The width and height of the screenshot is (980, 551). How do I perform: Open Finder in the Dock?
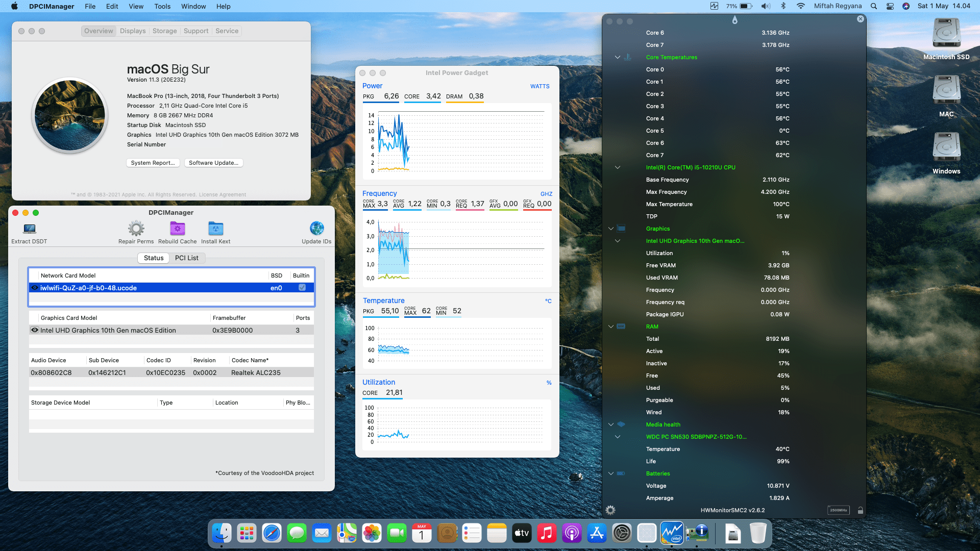point(222,533)
